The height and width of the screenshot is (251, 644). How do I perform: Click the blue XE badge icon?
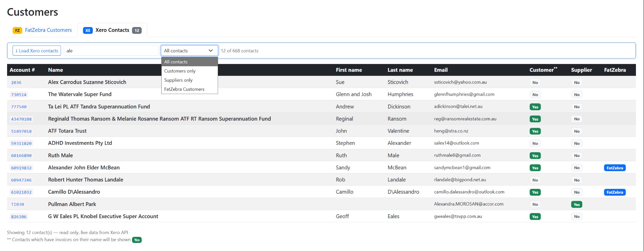click(88, 30)
